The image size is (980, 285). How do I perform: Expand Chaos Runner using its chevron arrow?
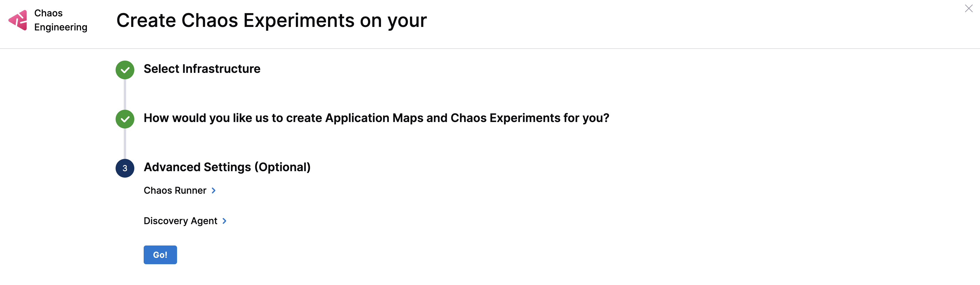click(214, 190)
